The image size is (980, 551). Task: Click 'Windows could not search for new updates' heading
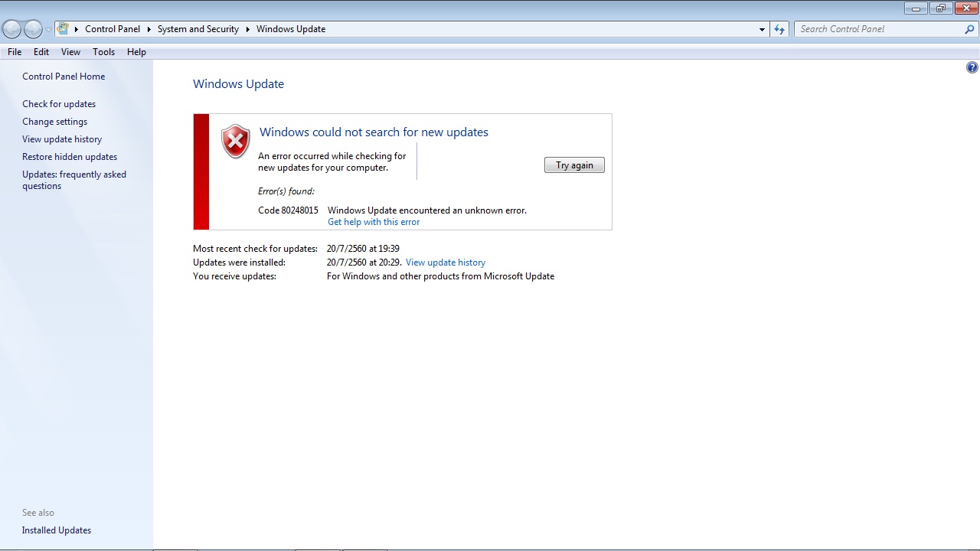coord(374,132)
